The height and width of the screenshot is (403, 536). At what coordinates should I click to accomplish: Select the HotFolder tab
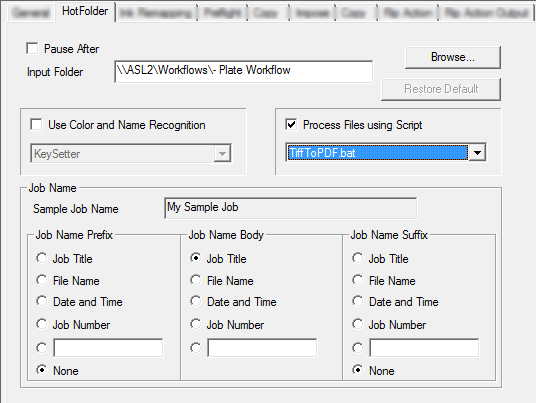click(x=85, y=11)
